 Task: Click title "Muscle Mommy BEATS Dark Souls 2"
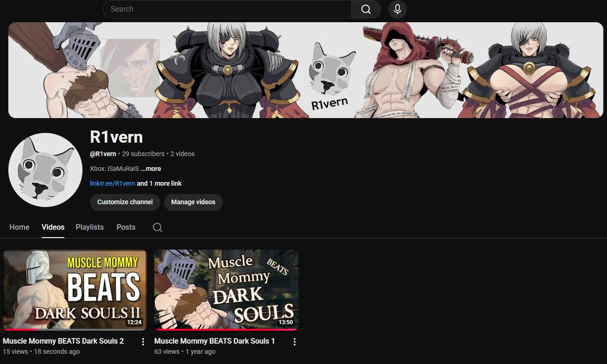[x=63, y=341]
